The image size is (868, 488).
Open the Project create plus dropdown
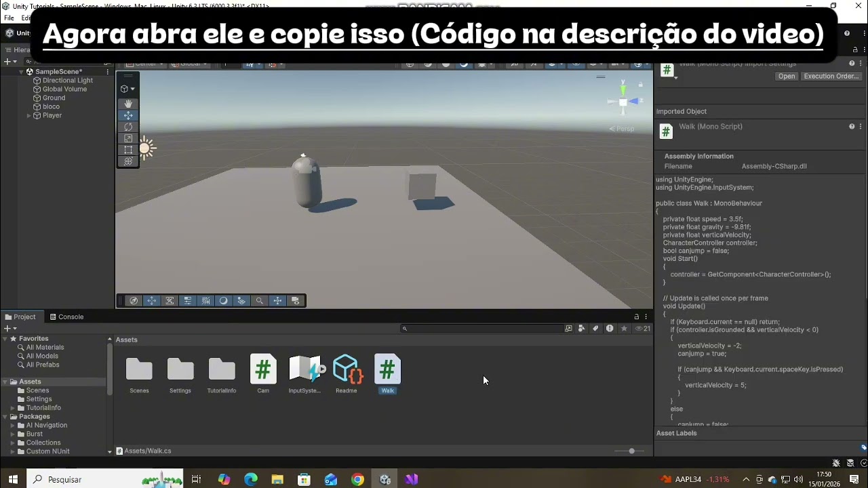10,329
